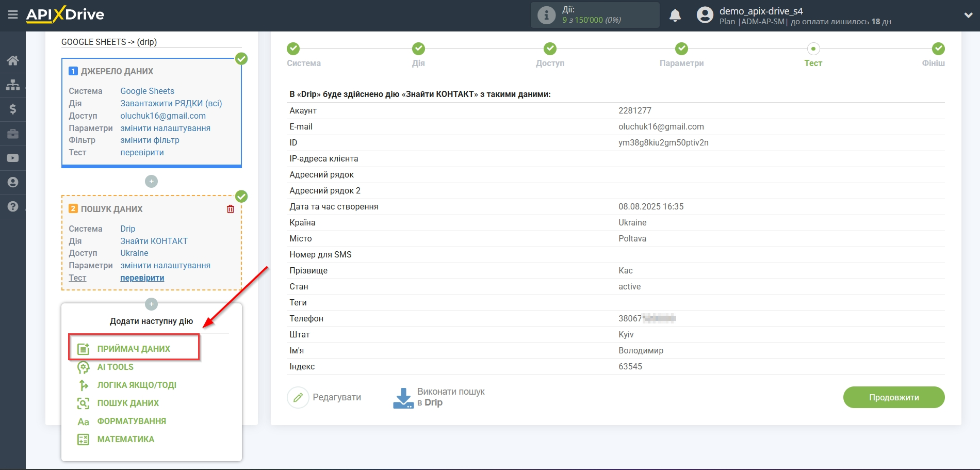Click Виконати пошук в Drip
The width and height of the screenshot is (980, 470).
(x=451, y=397)
